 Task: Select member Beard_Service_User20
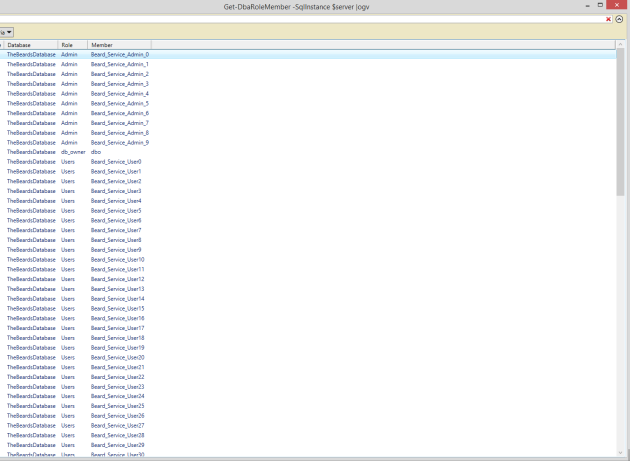click(118, 357)
